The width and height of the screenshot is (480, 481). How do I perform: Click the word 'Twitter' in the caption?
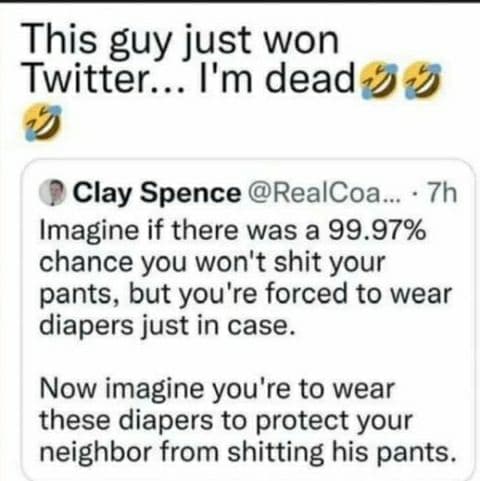(x=87, y=78)
